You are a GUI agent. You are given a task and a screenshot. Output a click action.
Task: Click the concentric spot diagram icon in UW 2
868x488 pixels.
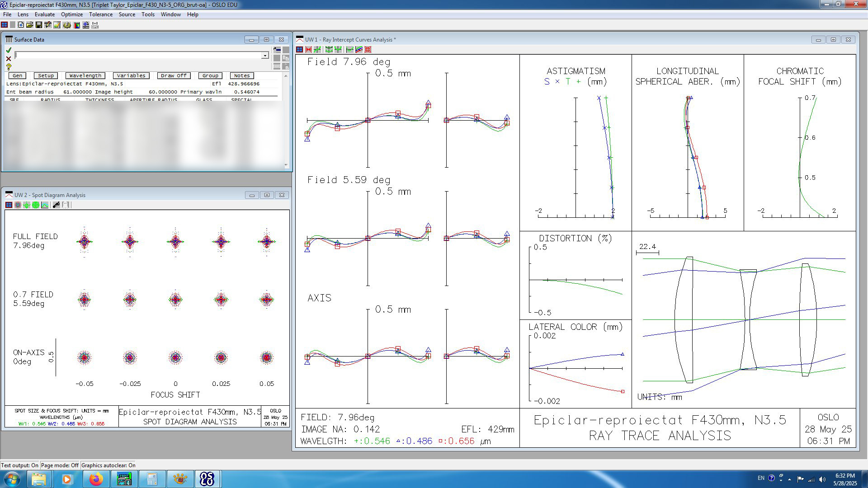click(x=18, y=205)
